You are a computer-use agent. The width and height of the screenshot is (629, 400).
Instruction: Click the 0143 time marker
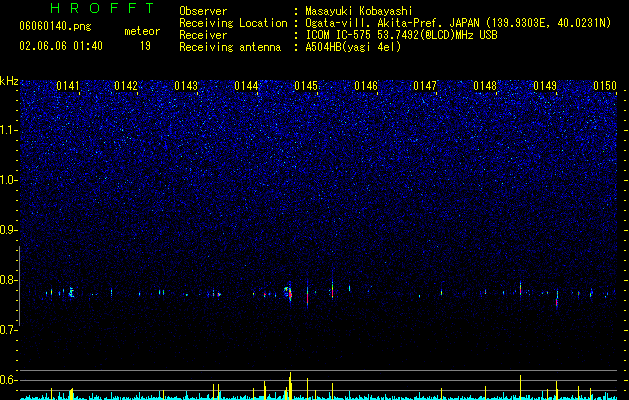click(x=186, y=86)
